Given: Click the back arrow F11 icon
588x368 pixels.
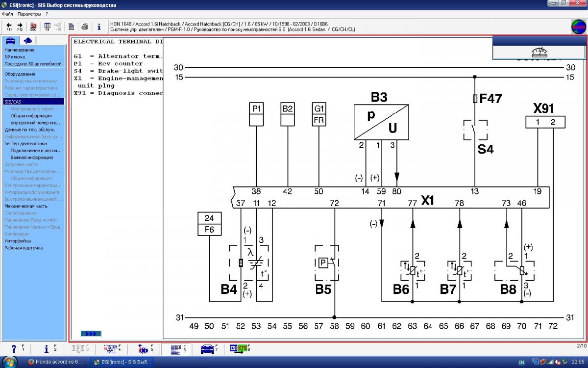Looking at the screenshot, I should pyautogui.click(x=9, y=26).
